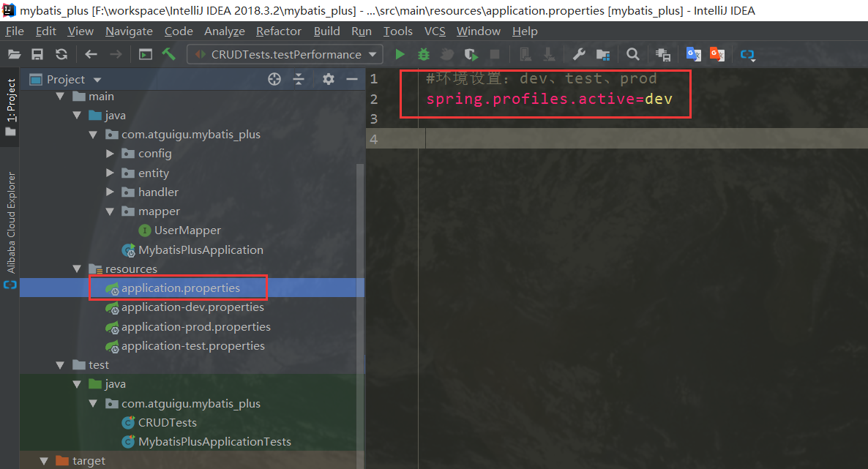Image resolution: width=868 pixels, height=469 pixels.
Task: Click the Select Run/Debug Configuration window icon
Action: tap(146, 54)
